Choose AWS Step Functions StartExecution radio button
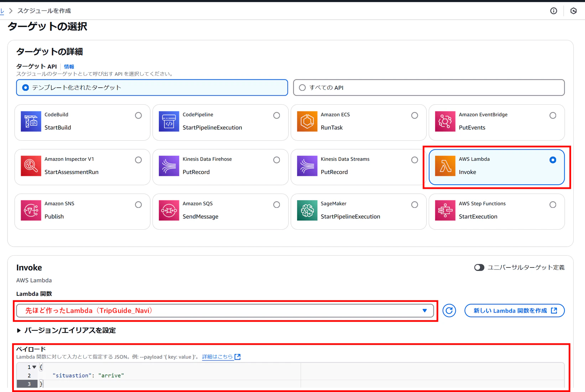 (553, 205)
